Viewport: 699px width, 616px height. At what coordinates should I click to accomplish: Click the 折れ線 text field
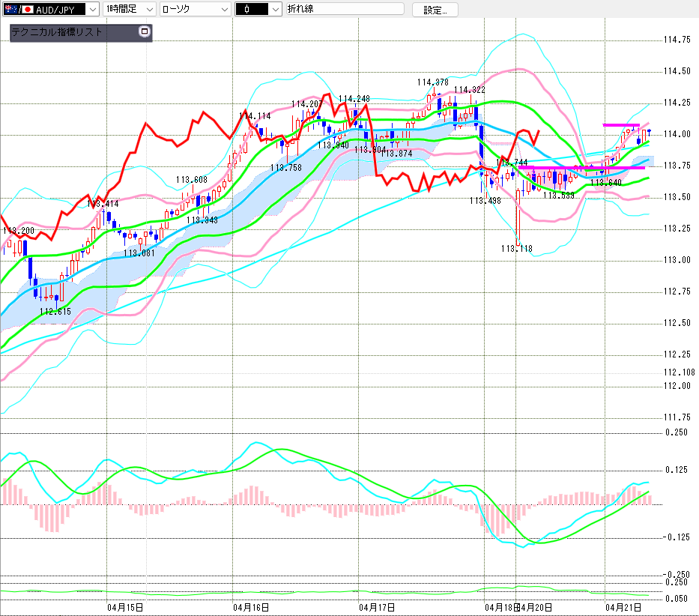(343, 9)
